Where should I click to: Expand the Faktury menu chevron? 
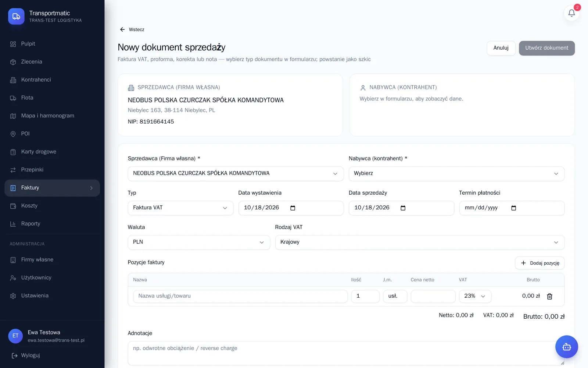[92, 188]
